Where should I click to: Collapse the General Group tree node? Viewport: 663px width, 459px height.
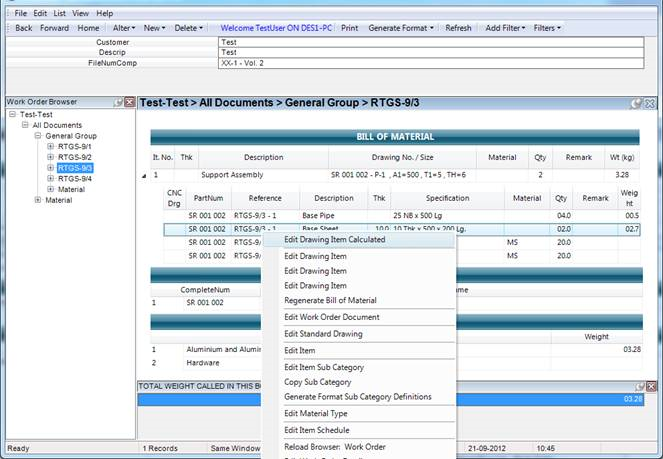tap(37, 135)
